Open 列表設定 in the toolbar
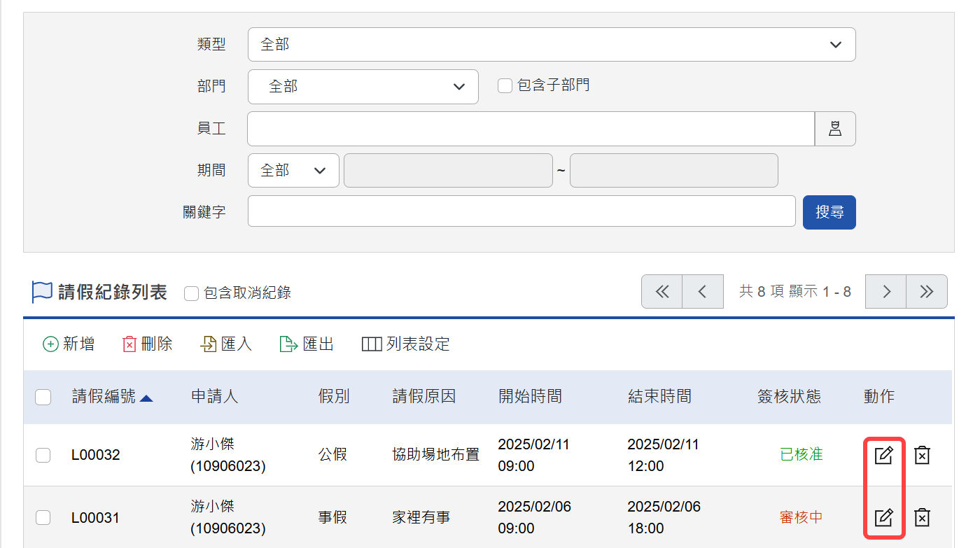 tap(406, 344)
